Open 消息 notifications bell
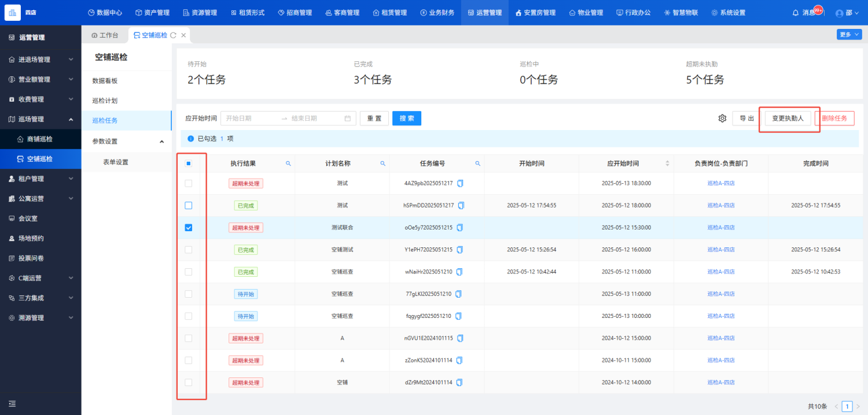This screenshot has height=415, width=868. [796, 13]
